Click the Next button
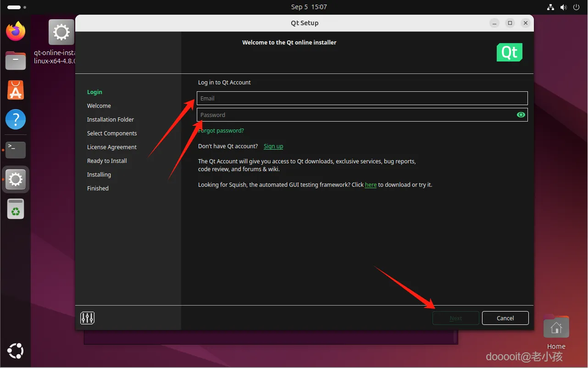Screen dimensions: 588x368 456,318
